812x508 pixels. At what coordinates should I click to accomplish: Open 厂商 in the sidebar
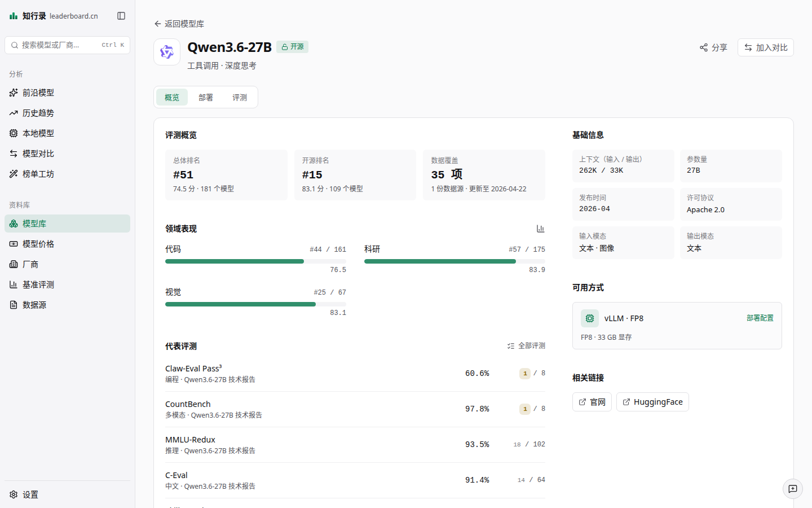pyautogui.click(x=67, y=264)
